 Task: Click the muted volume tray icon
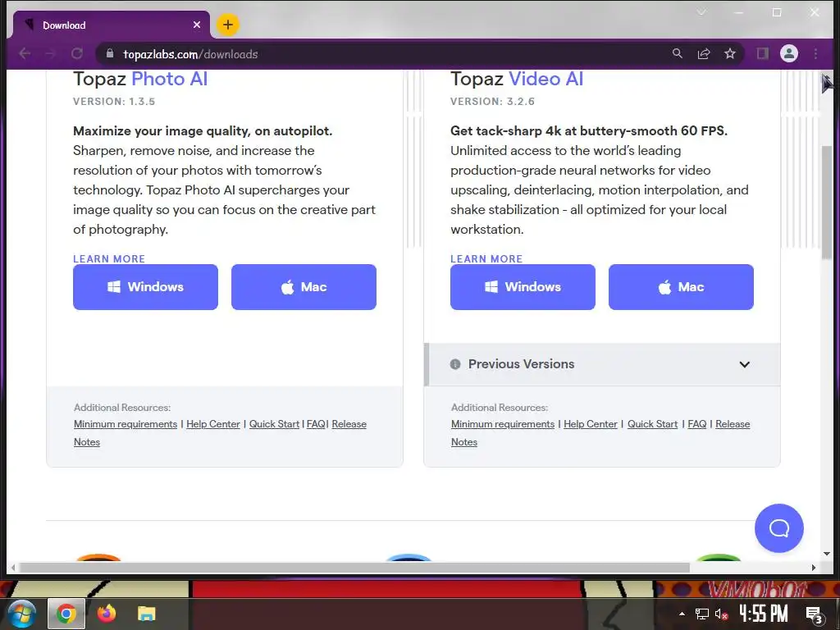tap(722, 614)
